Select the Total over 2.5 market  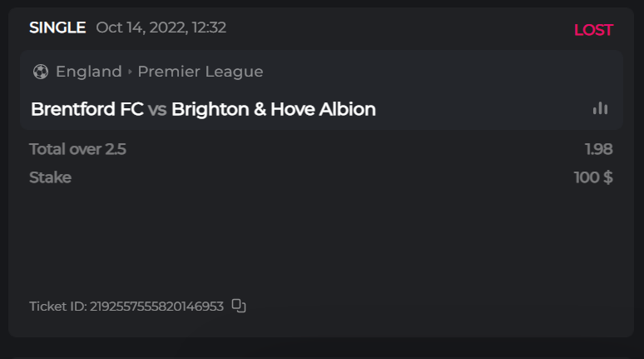[77, 150]
